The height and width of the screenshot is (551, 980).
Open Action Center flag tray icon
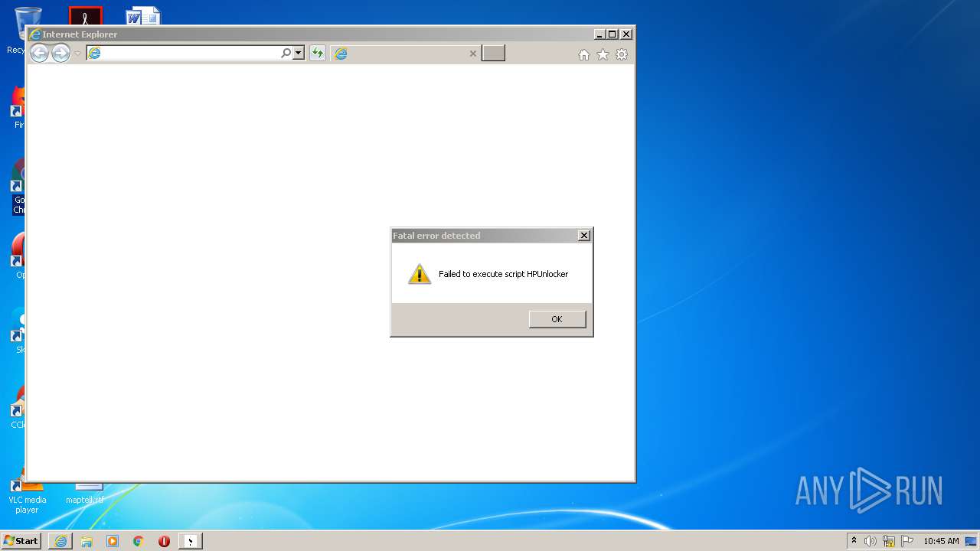pyautogui.click(x=907, y=541)
